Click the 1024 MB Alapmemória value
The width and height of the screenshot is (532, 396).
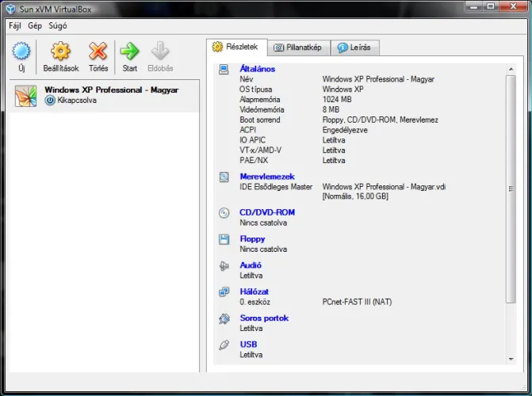337,99
